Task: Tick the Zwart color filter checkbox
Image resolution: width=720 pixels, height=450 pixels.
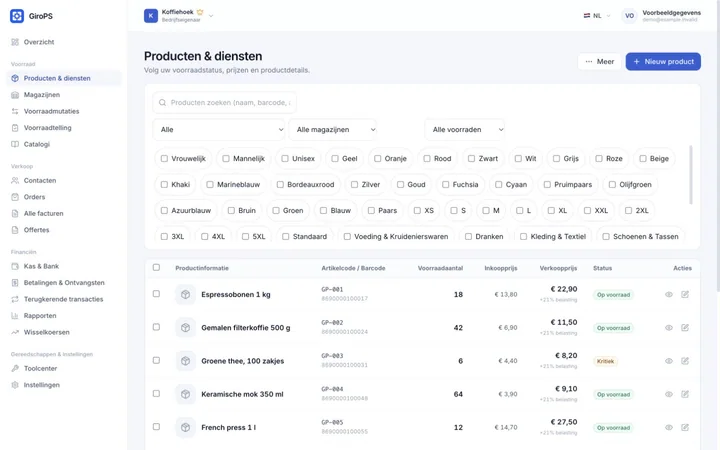Action: (x=471, y=158)
